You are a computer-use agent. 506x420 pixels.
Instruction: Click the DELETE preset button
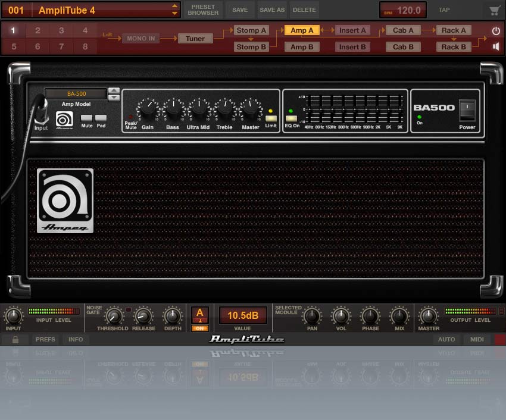[304, 10]
